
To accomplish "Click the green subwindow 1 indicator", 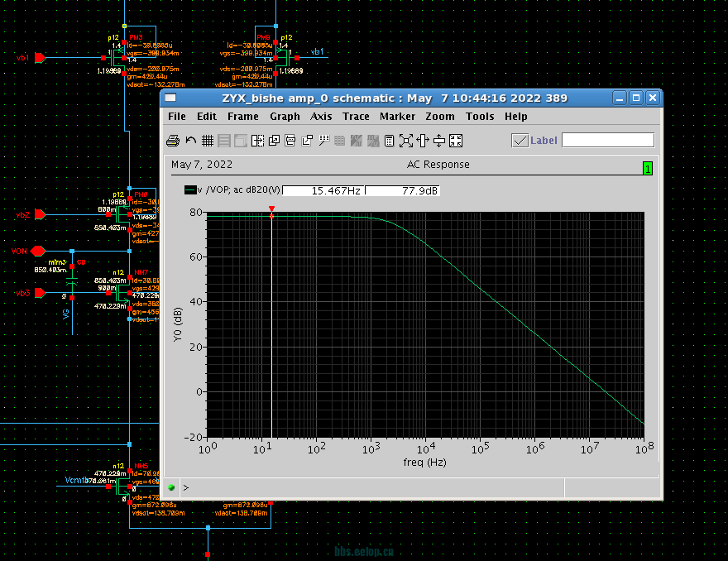I will point(648,169).
